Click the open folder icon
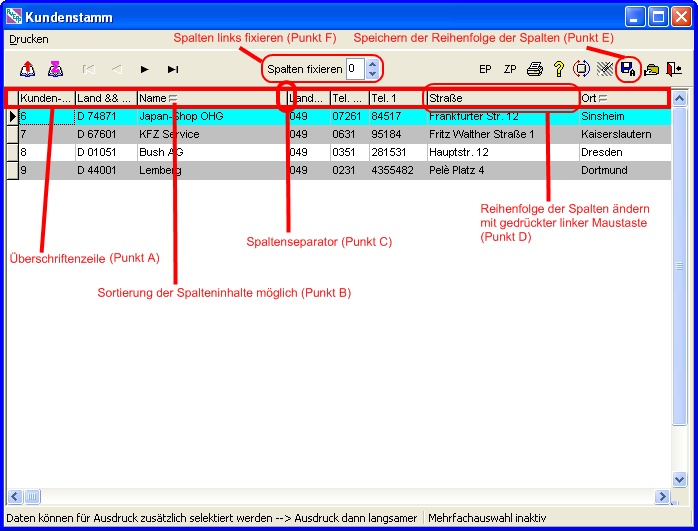This screenshot has height=531, width=698. 651,69
